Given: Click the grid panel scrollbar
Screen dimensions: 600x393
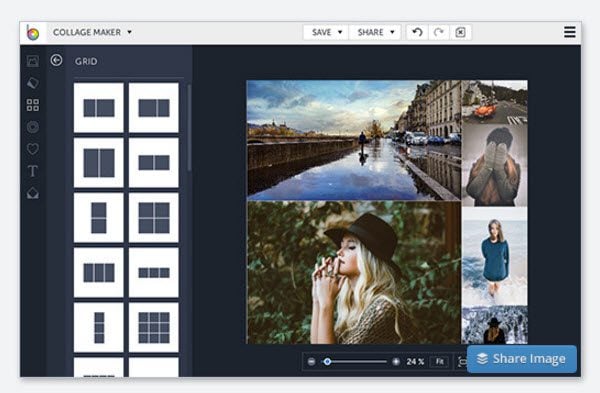Looking at the screenshot, I should coord(189,128).
